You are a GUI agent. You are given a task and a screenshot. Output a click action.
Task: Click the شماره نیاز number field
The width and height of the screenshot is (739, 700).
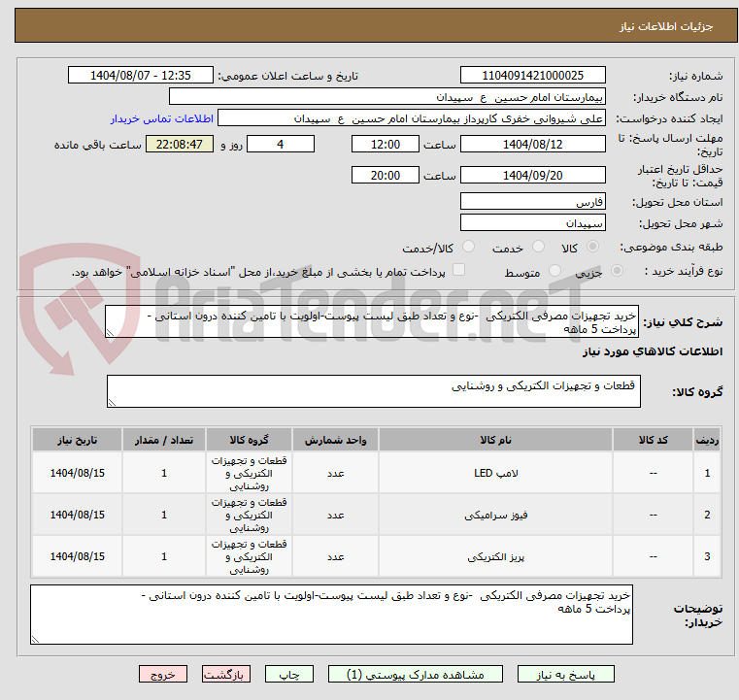532,76
